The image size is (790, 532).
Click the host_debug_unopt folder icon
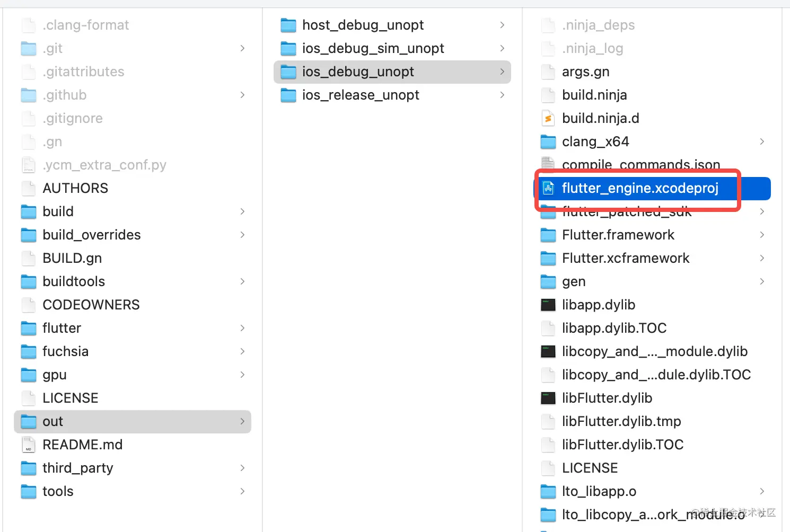coord(288,25)
